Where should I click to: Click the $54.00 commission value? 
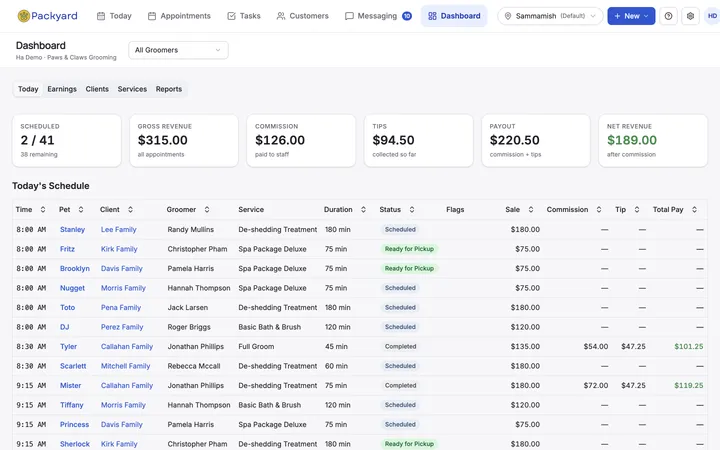[596, 347]
